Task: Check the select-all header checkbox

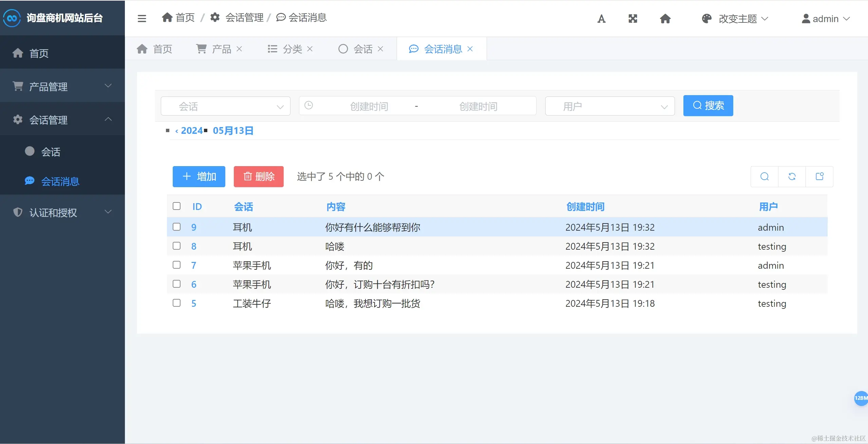Action: pyautogui.click(x=176, y=206)
